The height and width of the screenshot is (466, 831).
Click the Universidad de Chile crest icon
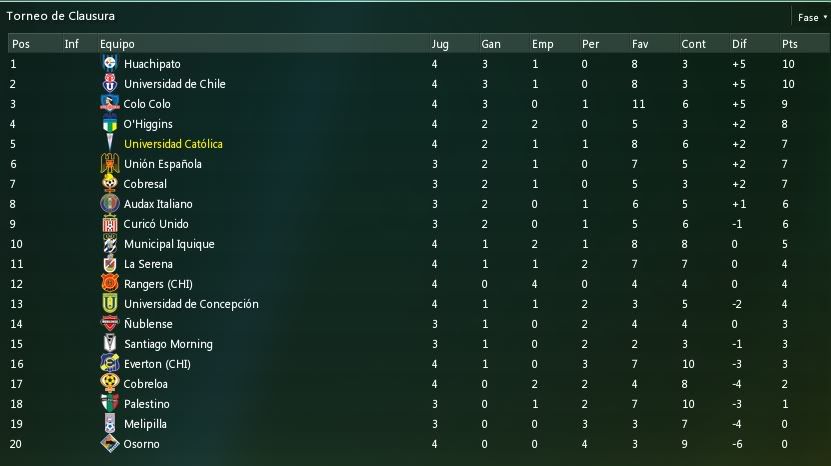coord(110,84)
